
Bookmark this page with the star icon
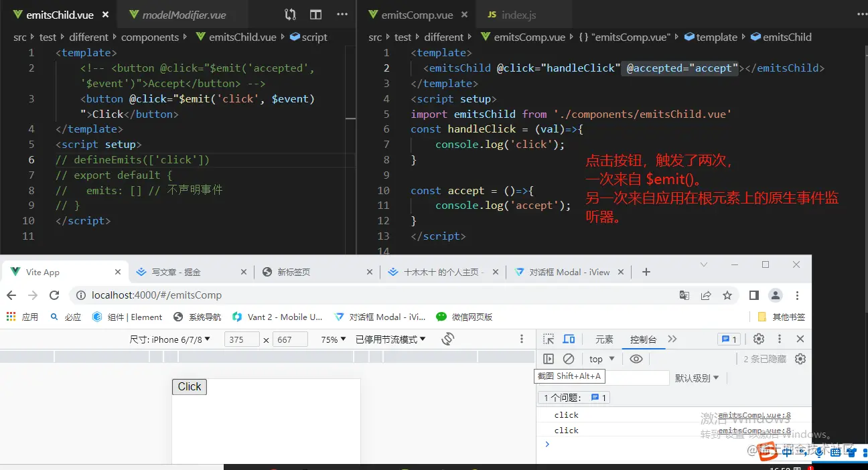point(727,295)
